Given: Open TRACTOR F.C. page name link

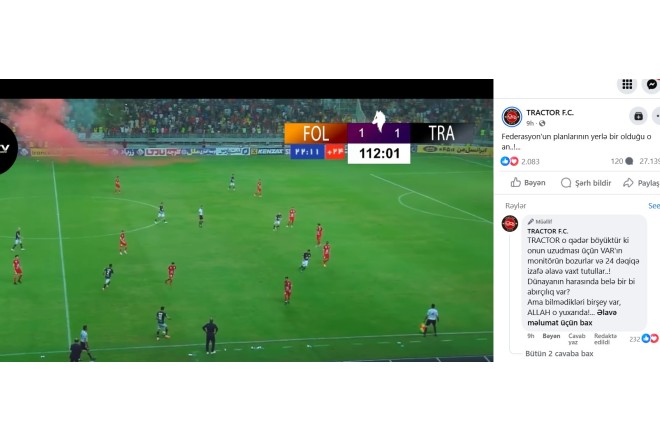Looking at the screenshot, I should tap(550, 112).
